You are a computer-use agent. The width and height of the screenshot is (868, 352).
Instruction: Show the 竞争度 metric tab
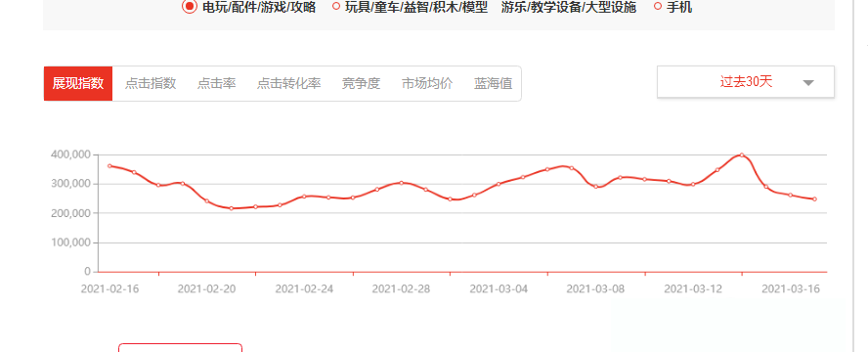pyautogui.click(x=361, y=83)
